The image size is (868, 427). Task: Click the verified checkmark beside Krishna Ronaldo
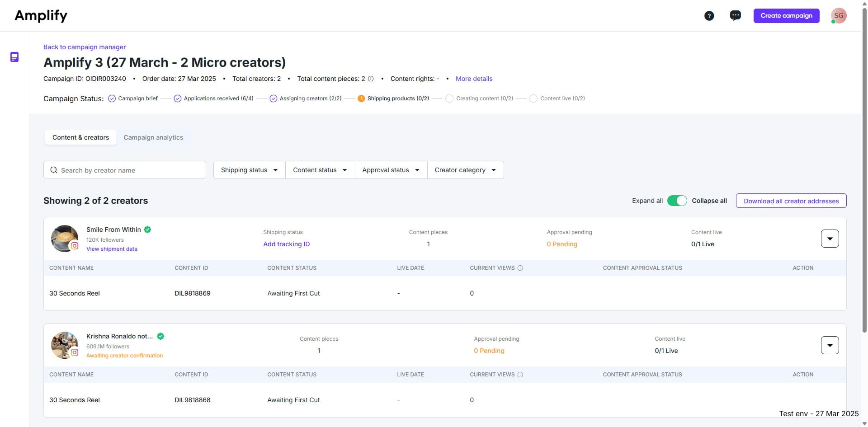coord(160,336)
